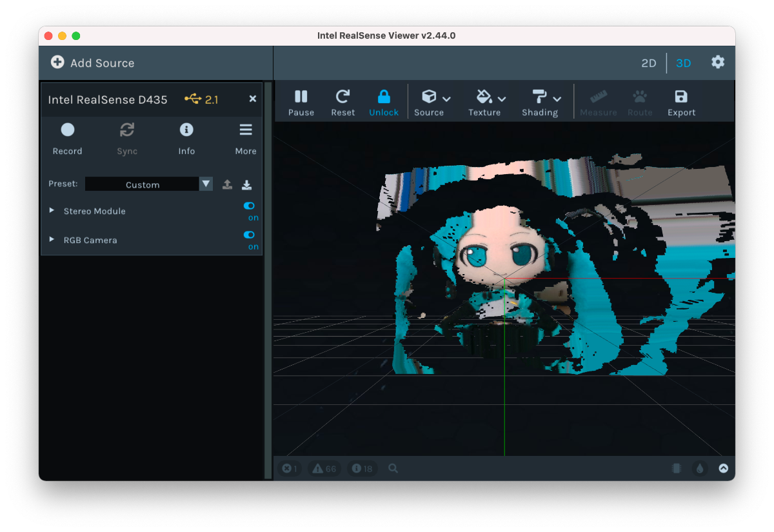Click the RGB Camera label
This screenshot has width=774, height=532.
pyautogui.click(x=90, y=240)
